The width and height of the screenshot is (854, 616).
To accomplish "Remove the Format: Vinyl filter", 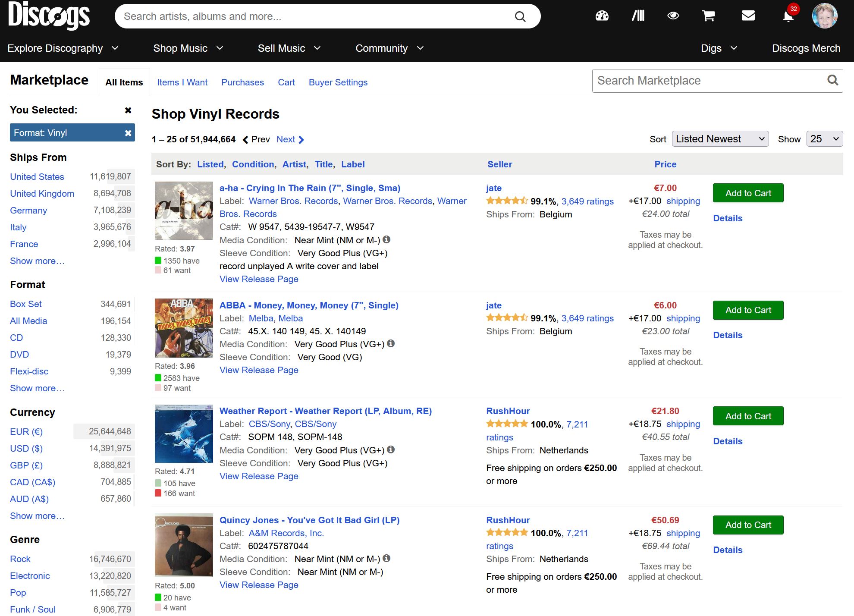I will coord(128,133).
